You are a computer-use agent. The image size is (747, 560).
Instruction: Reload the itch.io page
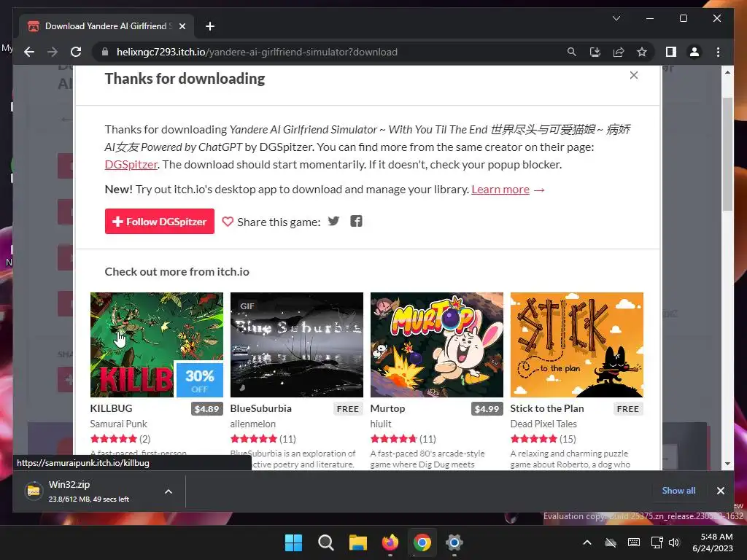point(76,52)
